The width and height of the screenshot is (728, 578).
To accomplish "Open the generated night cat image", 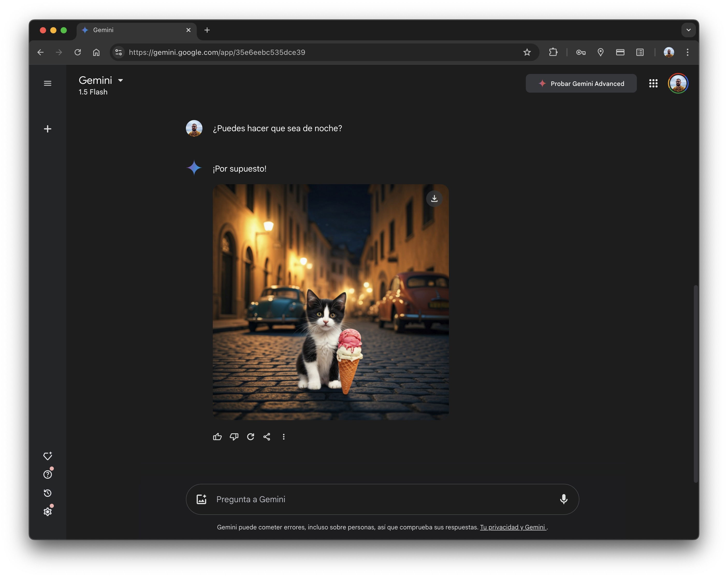I will 331,302.
